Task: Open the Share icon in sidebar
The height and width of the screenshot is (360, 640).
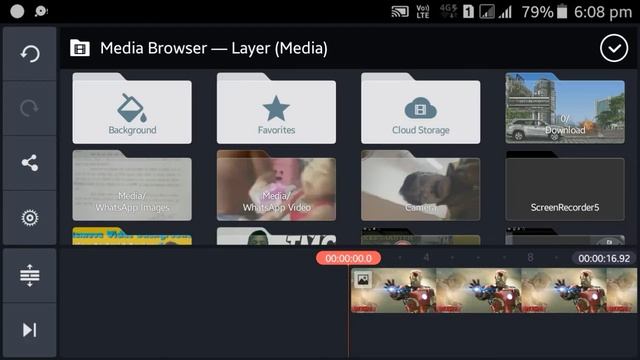Action: click(x=30, y=163)
